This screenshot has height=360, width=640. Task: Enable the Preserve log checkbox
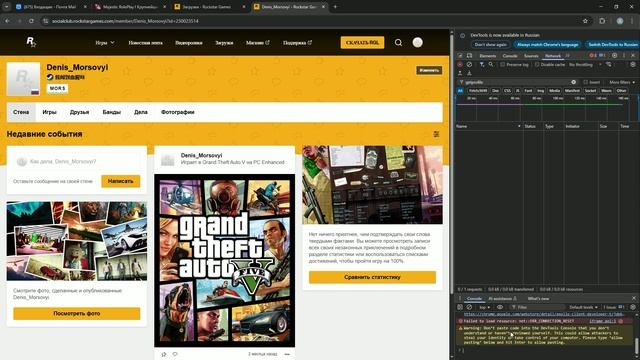(x=502, y=64)
